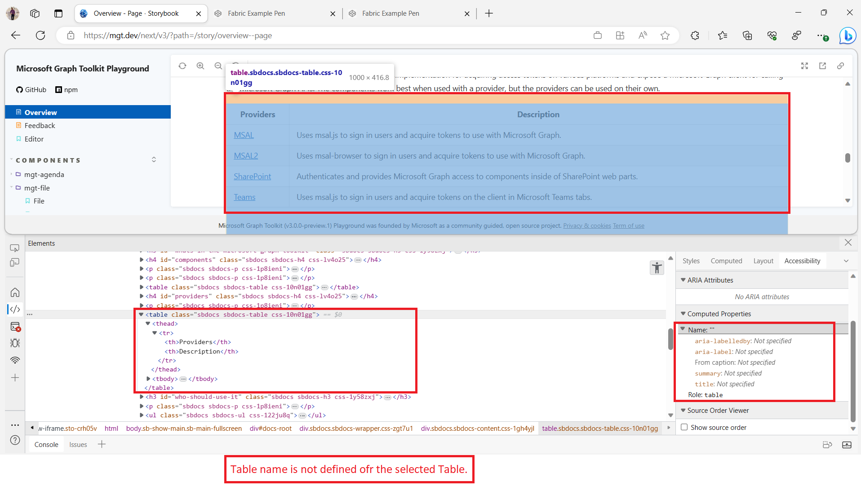Refresh the Storybook preview
This screenshot has width=861, height=504.
coord(182,66)
